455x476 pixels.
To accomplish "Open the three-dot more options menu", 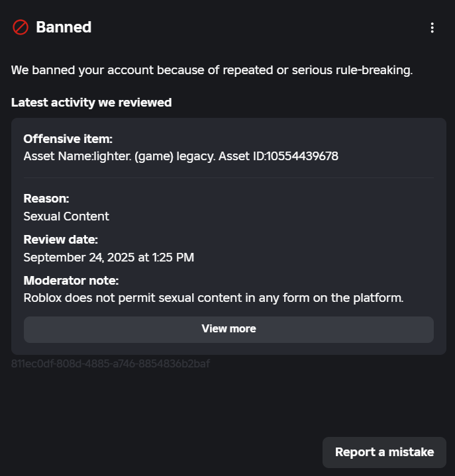I will click(x=432, y=28).
